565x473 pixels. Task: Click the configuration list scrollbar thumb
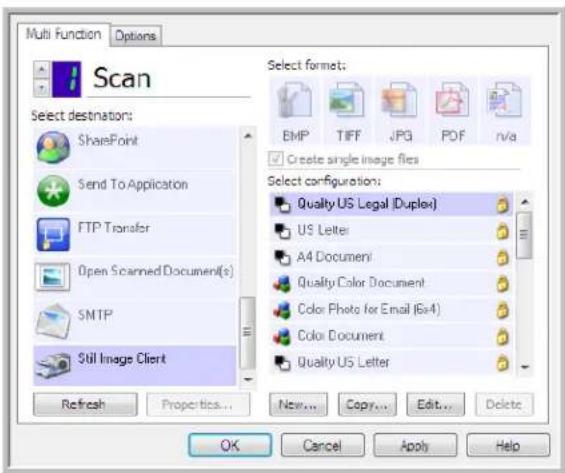point(524,235)
